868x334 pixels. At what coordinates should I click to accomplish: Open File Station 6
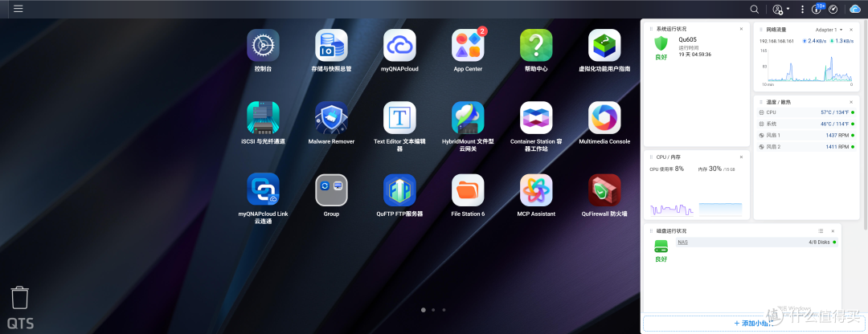coord(468,189)
